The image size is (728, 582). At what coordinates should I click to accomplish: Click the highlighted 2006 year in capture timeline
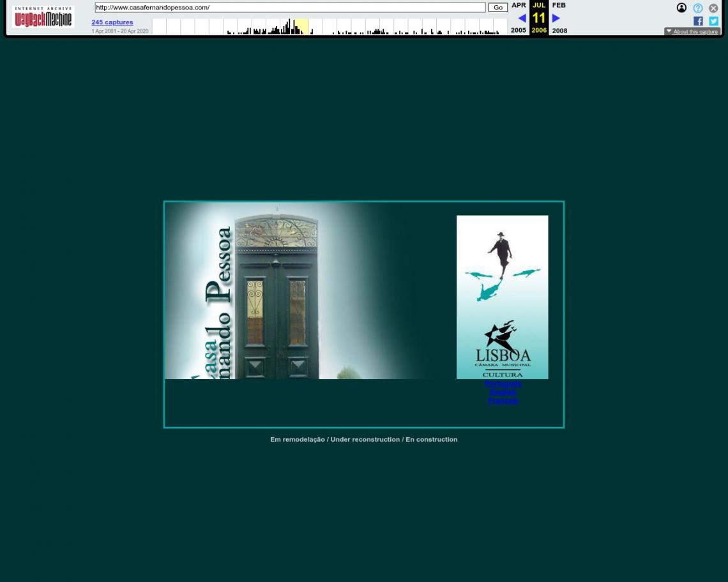click(x=302, y=27)
